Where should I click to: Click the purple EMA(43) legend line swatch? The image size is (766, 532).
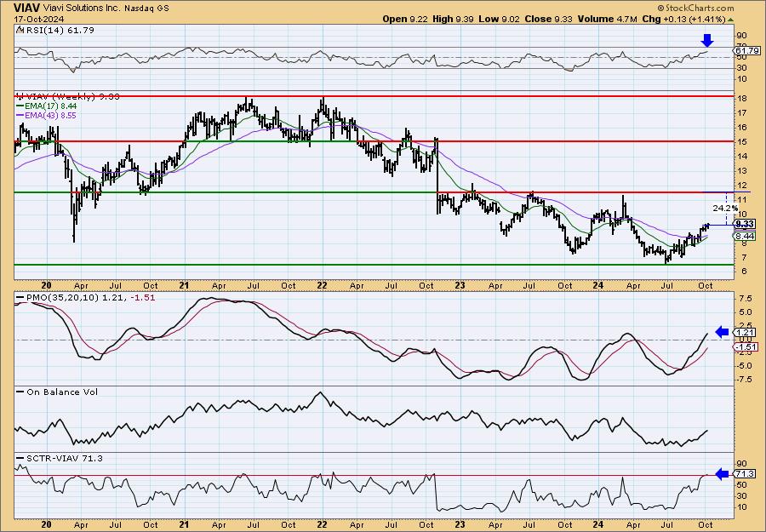click(20, 115)
